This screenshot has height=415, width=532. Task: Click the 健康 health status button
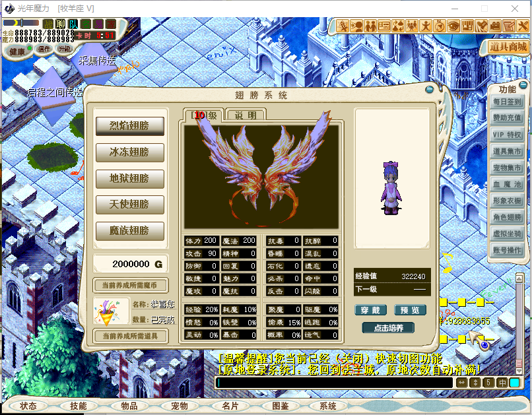click(18, 51)
